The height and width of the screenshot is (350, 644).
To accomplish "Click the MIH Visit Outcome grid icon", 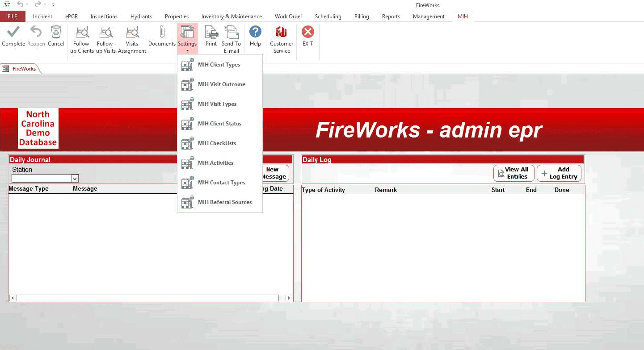I will point(188,84).
